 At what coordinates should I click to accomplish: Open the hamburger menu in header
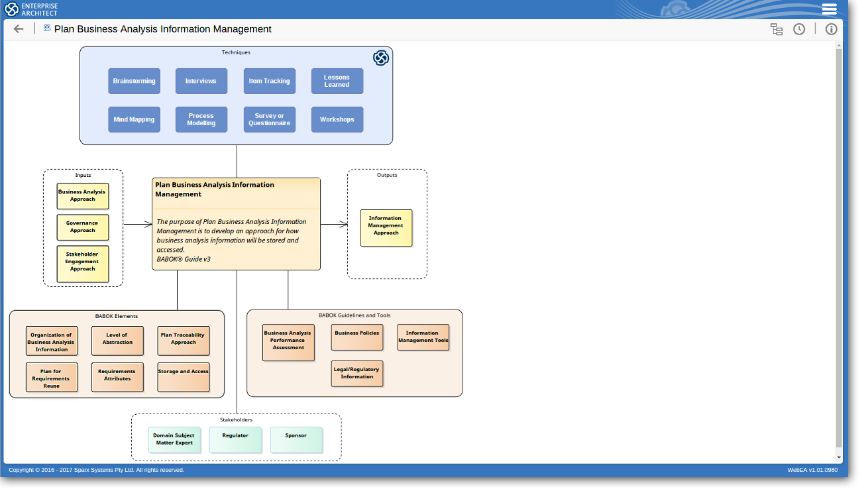829,9
